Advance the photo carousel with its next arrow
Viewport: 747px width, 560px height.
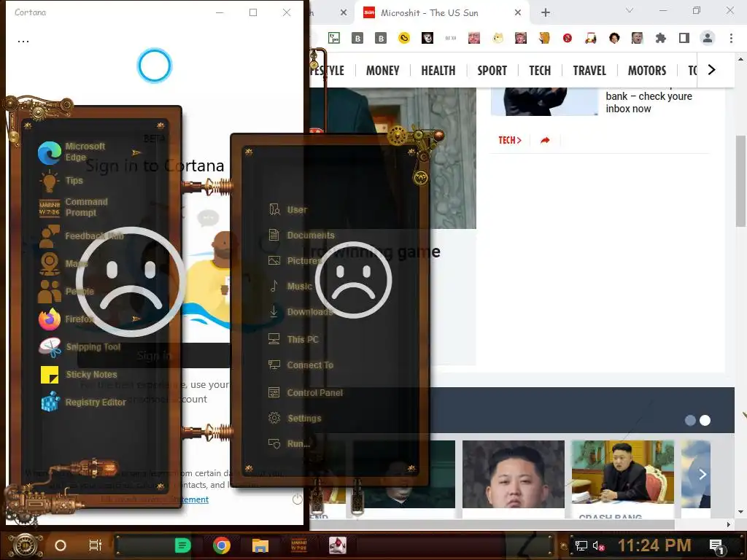click(x=703, y=474)
